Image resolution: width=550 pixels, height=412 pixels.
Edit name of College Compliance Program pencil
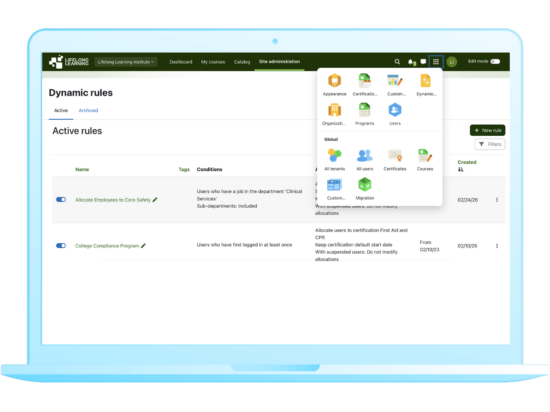tap(143, 245)
